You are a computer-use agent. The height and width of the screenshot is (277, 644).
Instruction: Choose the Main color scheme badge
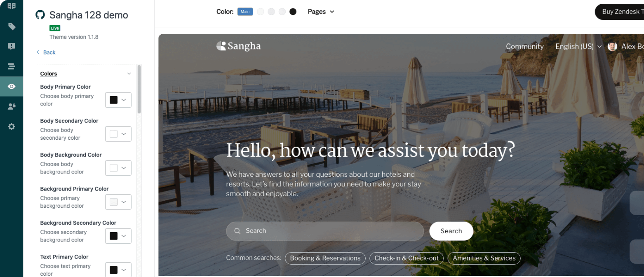click(245, 12)
